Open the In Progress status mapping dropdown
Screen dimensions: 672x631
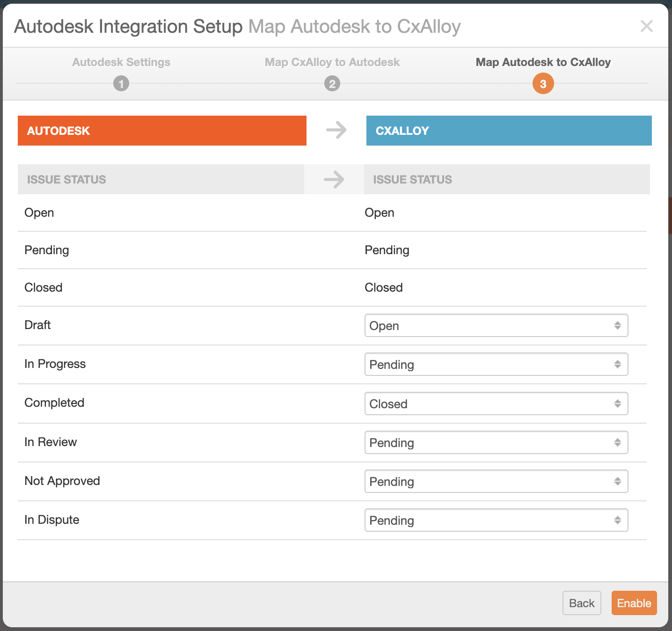point(496,365)
